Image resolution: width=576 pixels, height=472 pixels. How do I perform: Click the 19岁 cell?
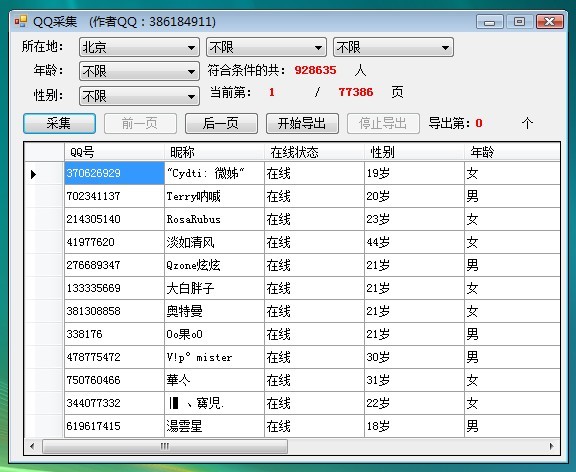(414, 173)
